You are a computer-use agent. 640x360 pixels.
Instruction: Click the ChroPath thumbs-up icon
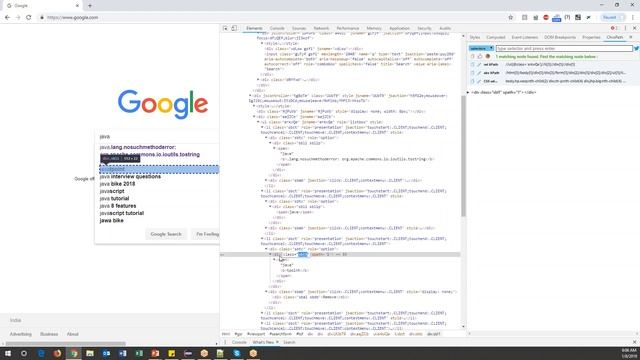pos(480,56)
